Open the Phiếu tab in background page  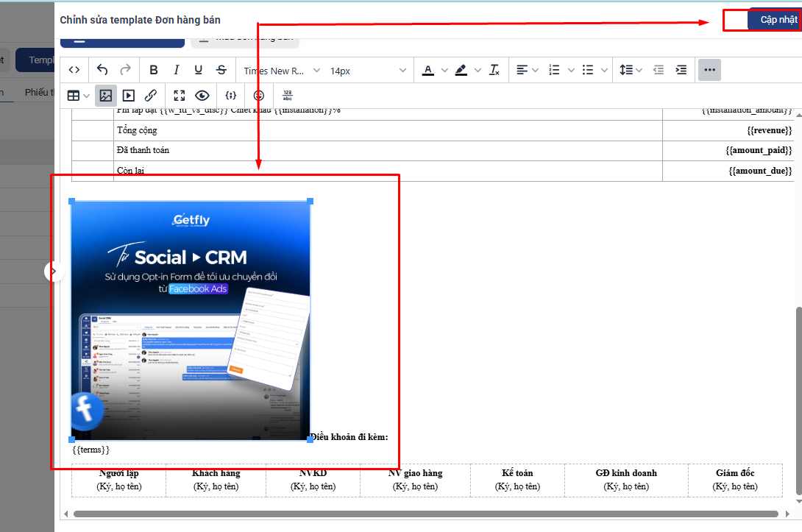click(40, 92)
